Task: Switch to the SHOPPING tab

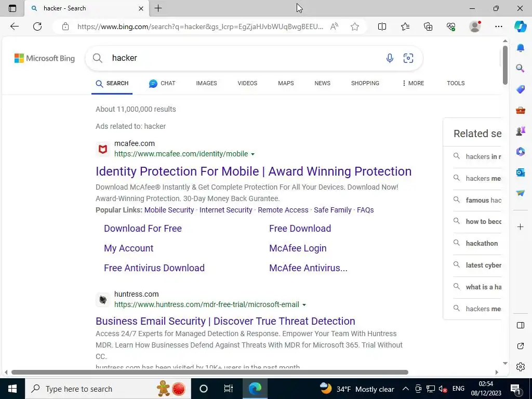Action: [x=365, y=83]
